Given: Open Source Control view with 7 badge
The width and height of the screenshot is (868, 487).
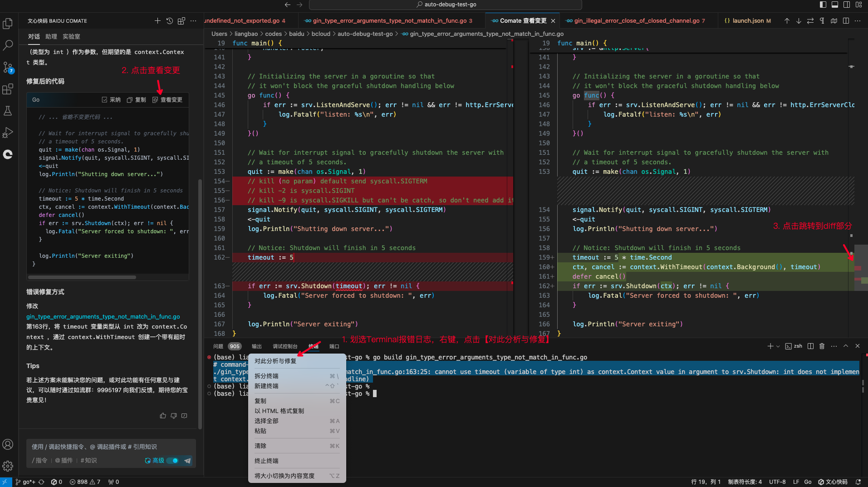Looking at the screenshot, I should point(8,67).
